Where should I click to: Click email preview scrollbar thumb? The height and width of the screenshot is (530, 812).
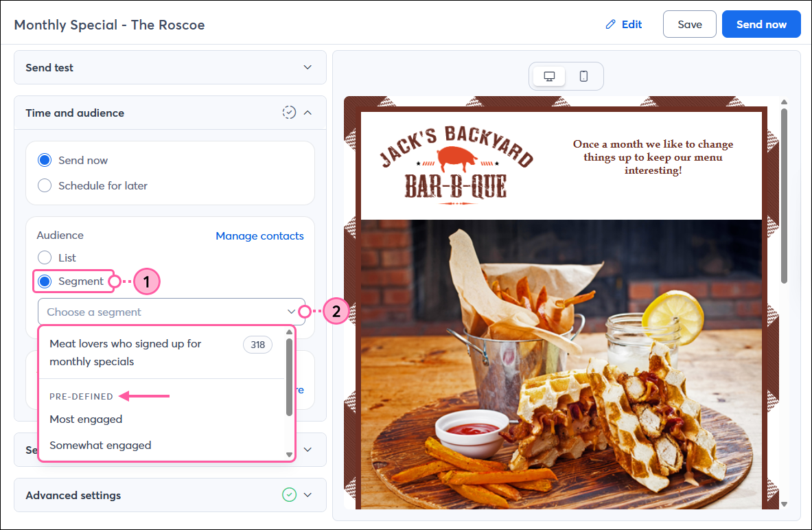[x=784, y=196]
